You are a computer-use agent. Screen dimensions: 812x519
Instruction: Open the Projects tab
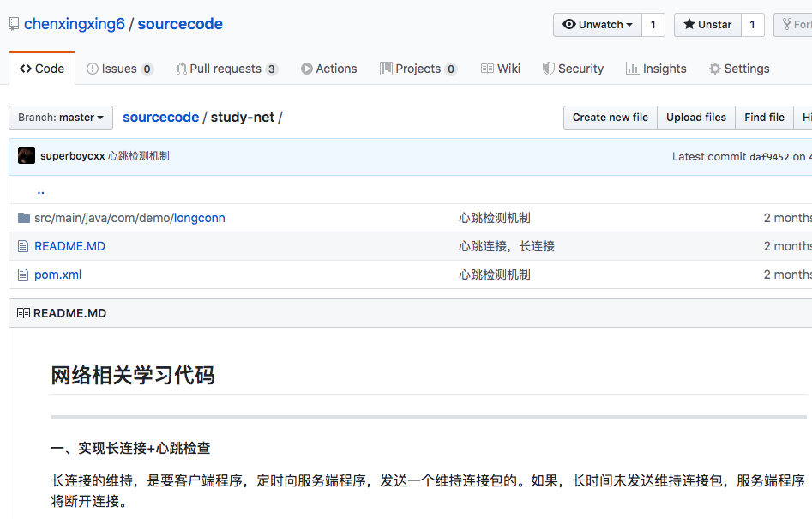(x=418, y=69)
